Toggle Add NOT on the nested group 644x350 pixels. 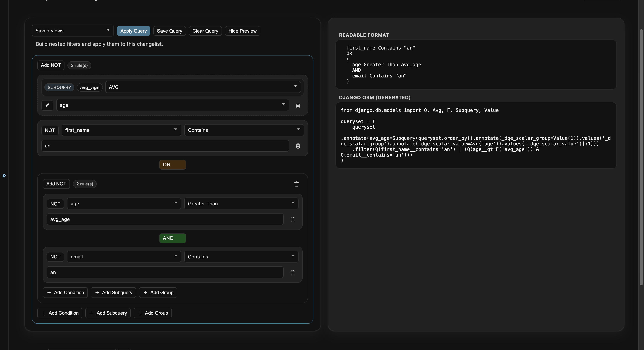[x=56, y=184]
